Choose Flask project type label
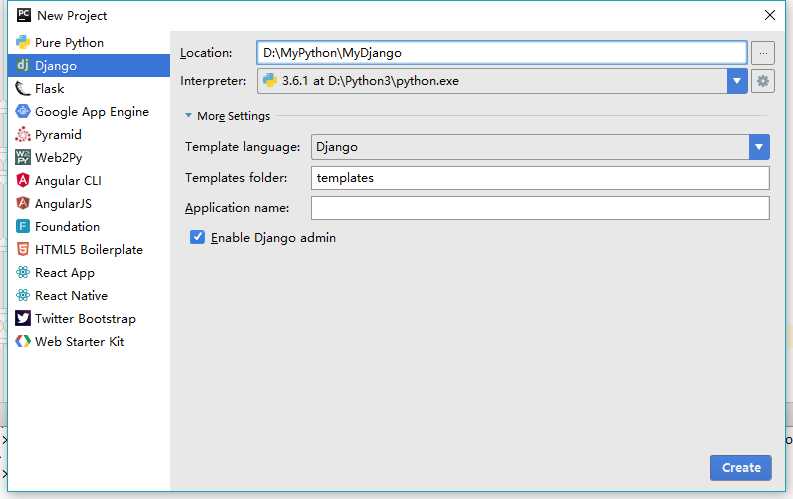The image size is (793, 499). (50, 88)
